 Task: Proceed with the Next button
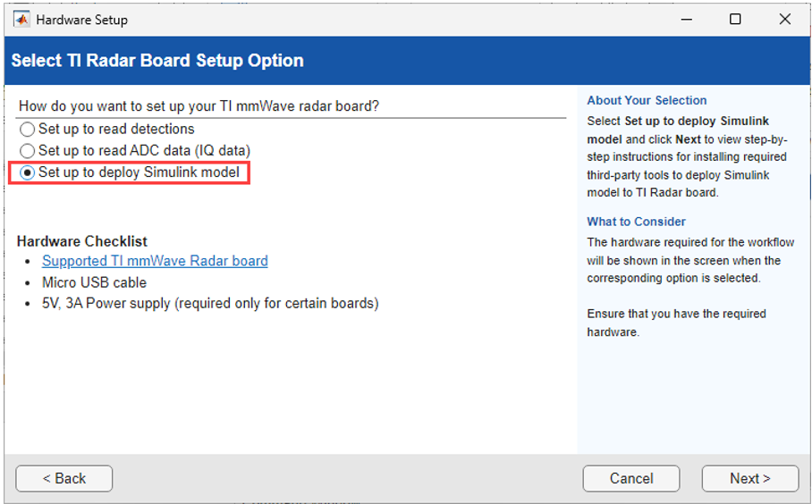point(749,478)
